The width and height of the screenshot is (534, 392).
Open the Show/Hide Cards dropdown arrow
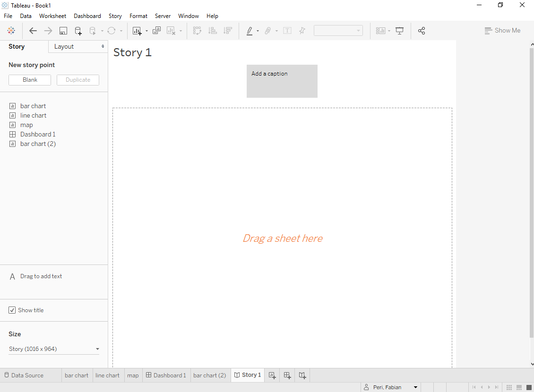coord(389,31)
